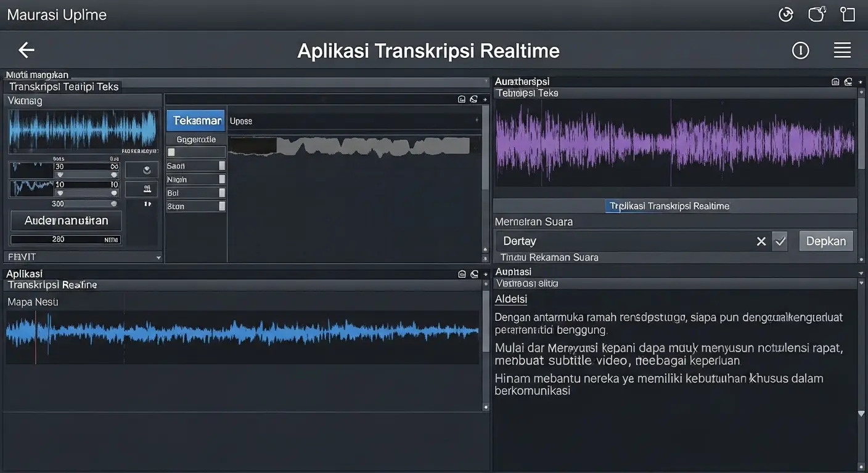Click the Dertay text input field

[616, 241]
